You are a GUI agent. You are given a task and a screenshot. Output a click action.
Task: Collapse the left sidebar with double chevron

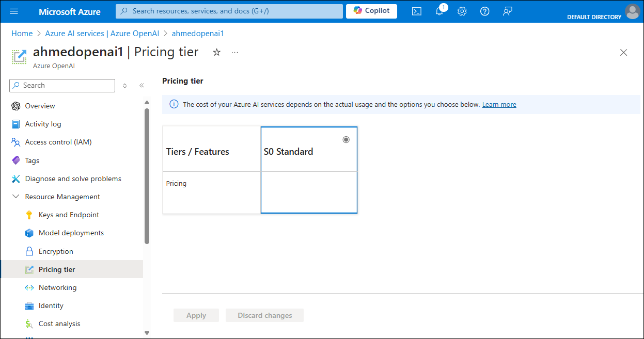click(x=142, y=85)
